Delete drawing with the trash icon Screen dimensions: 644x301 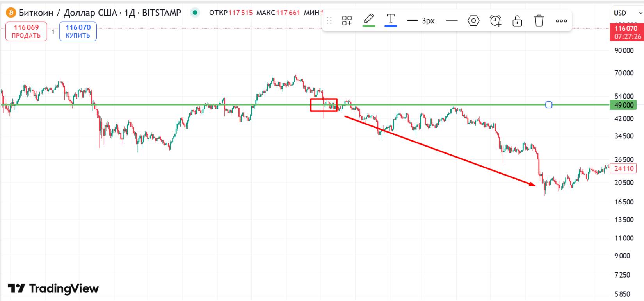click(x=539, y=21)
